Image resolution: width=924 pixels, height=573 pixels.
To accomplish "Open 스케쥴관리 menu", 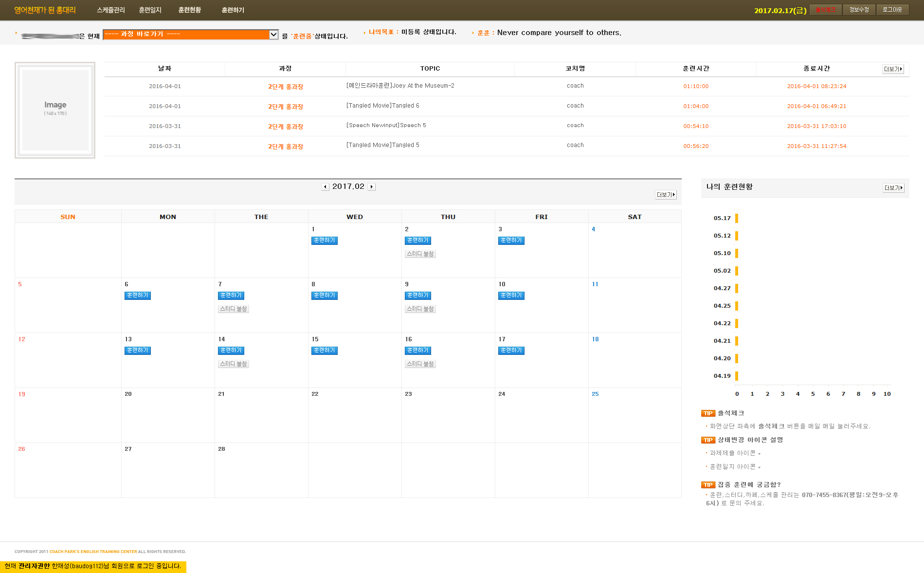I will [110, 10].
